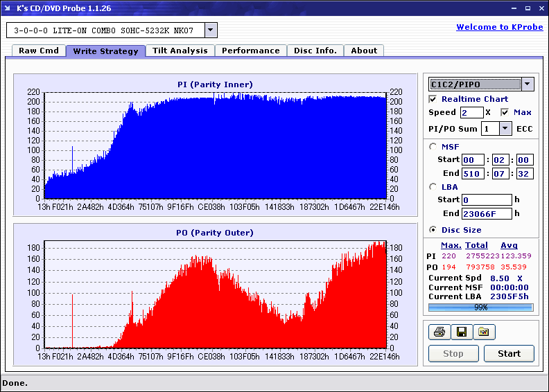Click the Done. status bar text
This screenshot has width=549, height=392.
[15, 383]
